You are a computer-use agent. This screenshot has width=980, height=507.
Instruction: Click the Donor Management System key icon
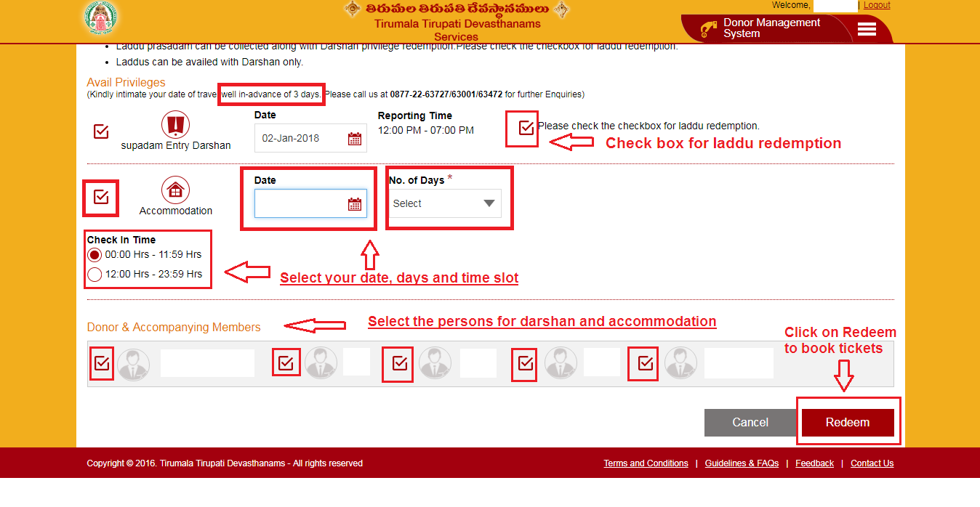[x=707, y=29]
